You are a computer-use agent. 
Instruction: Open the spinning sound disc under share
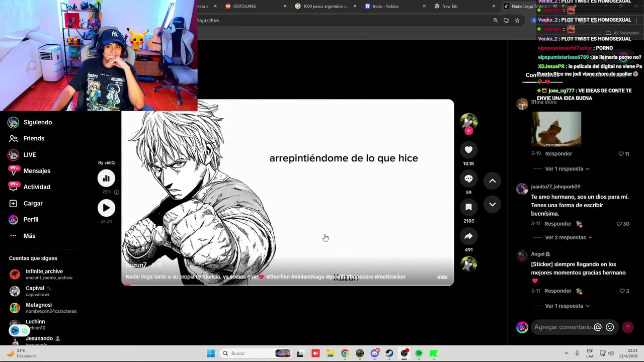468,264
